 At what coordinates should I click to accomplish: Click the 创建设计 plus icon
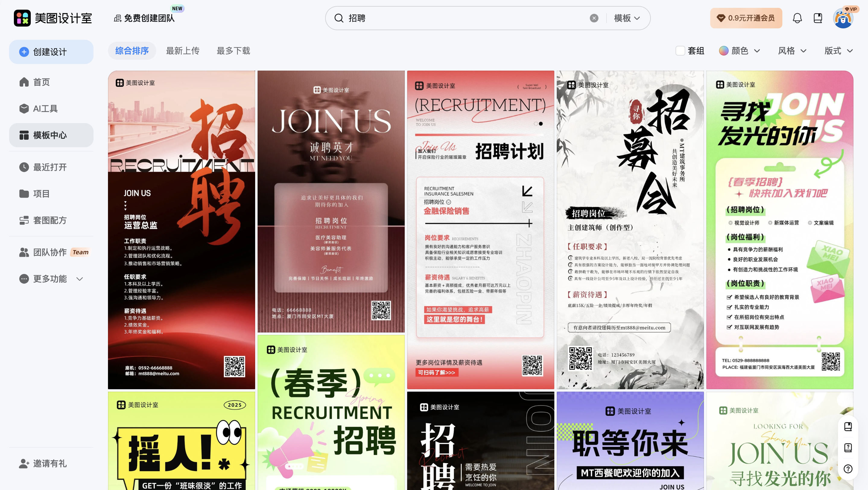[24, 52]
